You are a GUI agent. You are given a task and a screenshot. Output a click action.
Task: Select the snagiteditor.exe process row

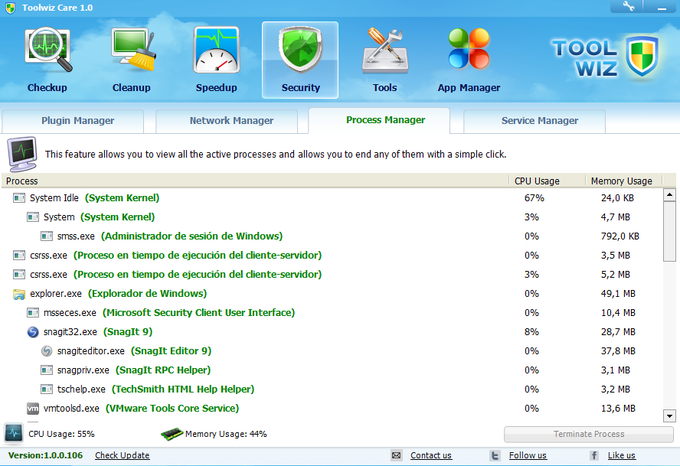click(332, 351)
